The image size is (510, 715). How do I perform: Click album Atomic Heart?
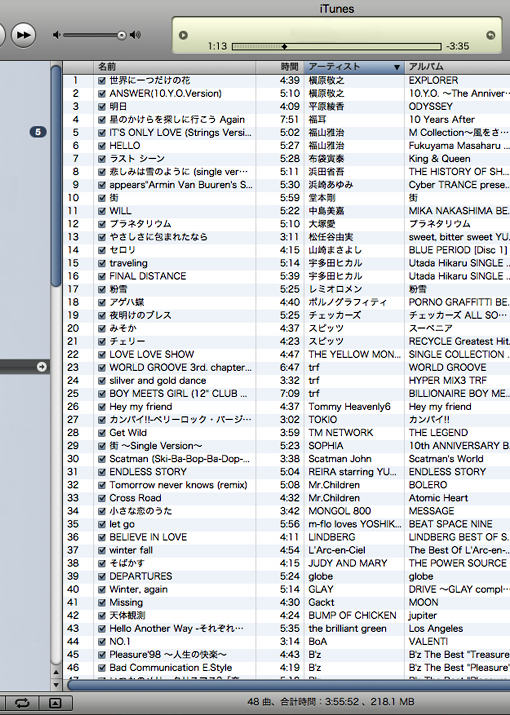(438, 498)
